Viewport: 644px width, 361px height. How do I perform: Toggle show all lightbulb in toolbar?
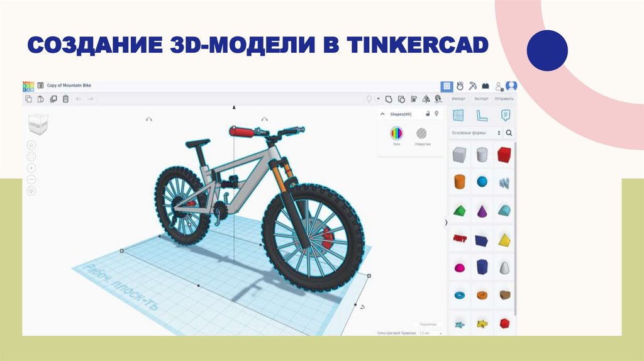[369, 99]
